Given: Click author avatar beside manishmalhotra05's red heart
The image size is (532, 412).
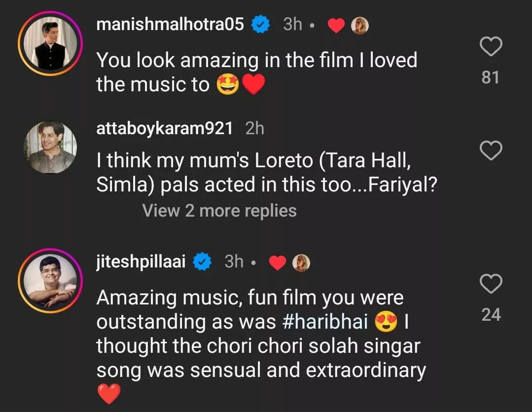Looking at the screenshot, I should [359, 25].
